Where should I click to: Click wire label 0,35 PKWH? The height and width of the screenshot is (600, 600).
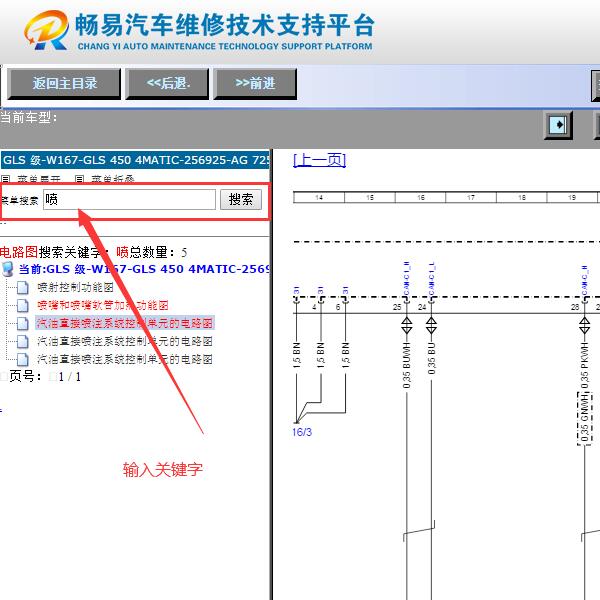coord(584,365)
